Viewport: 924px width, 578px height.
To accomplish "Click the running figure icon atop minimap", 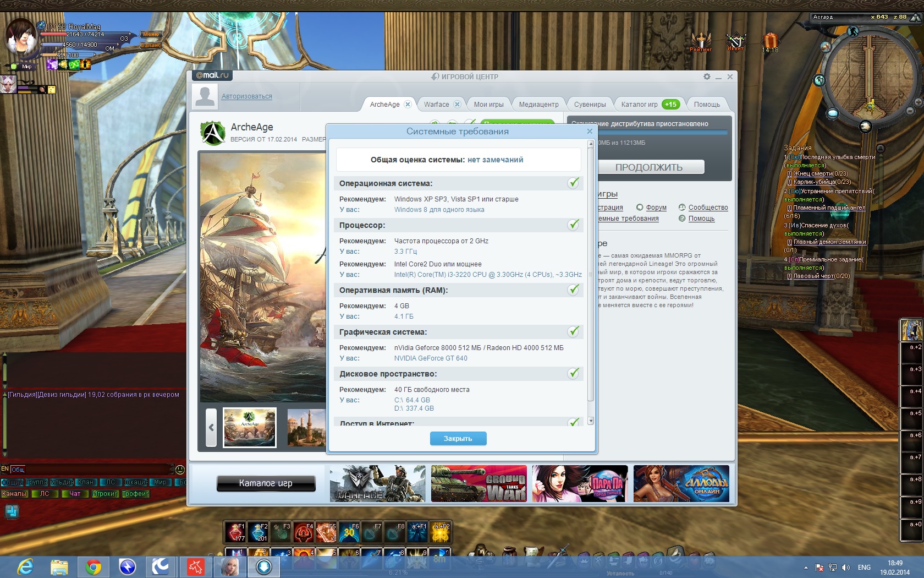I will [853, 31].
